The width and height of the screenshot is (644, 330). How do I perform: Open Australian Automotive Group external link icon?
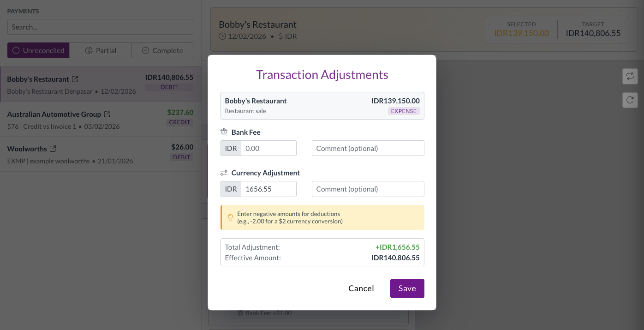pos(107,114)
